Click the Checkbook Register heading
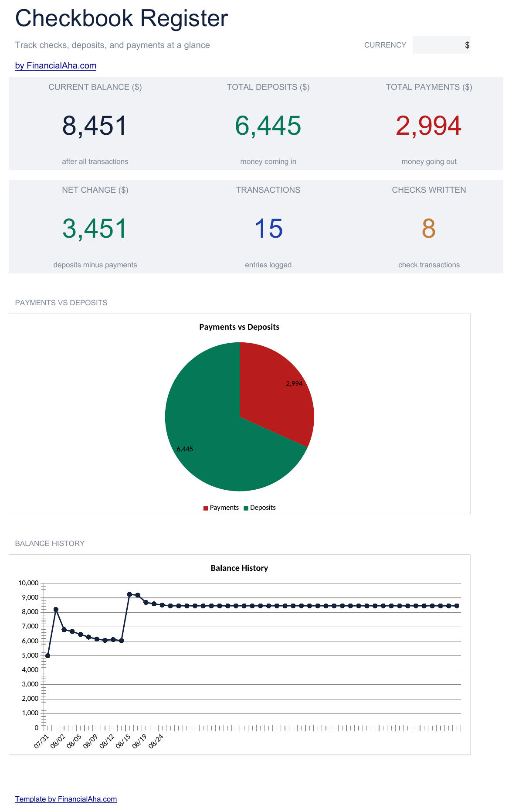 (x=122, y=18)
